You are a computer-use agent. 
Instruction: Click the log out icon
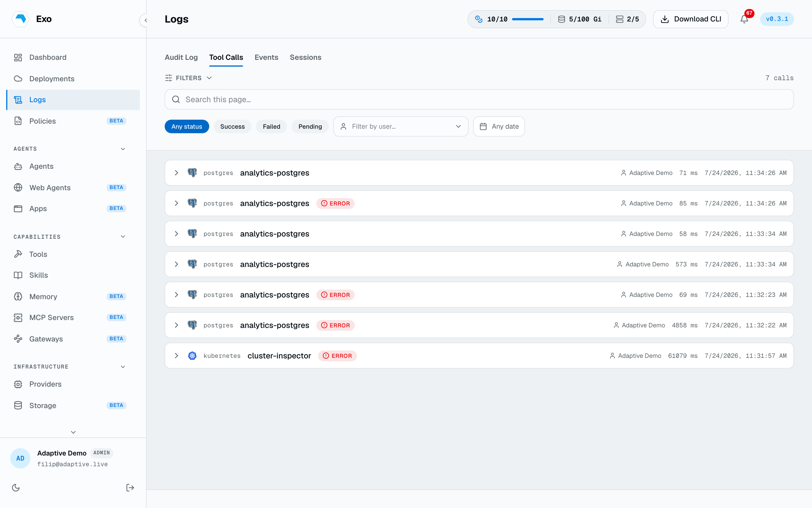(130, 487)
